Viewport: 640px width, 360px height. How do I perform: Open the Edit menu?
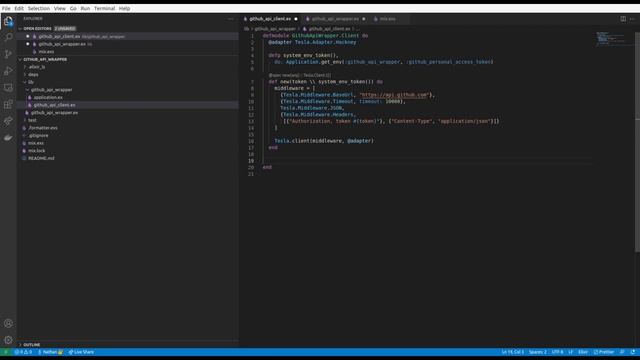(19, 8)
